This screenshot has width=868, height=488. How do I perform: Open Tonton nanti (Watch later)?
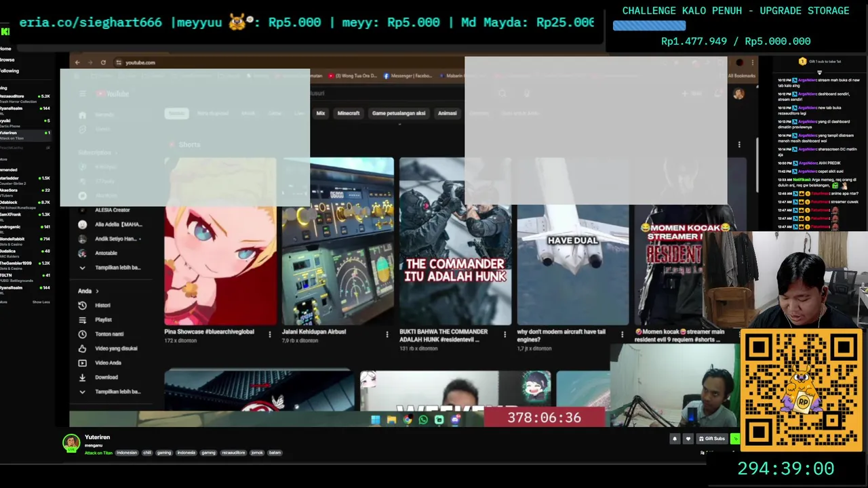coord(100,334)
